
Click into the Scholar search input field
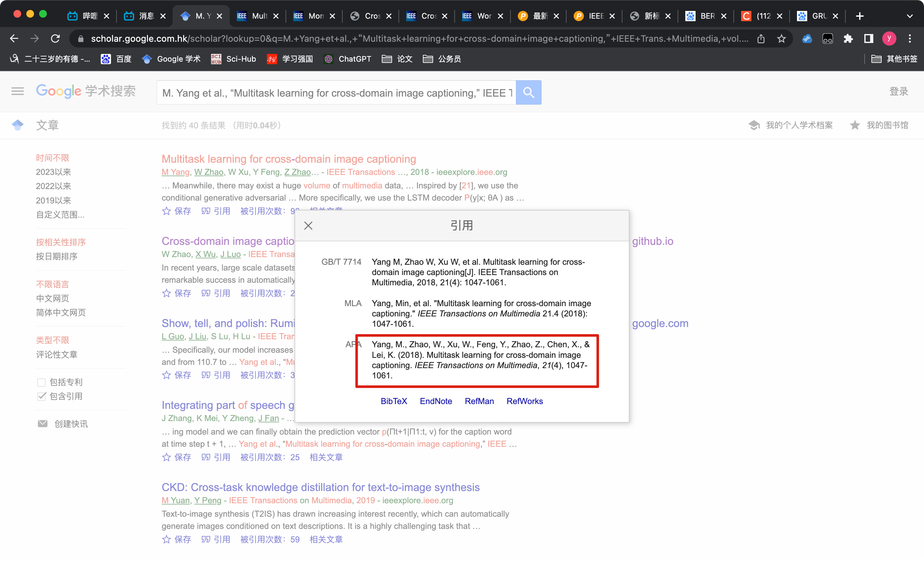[x=336, y=93]
